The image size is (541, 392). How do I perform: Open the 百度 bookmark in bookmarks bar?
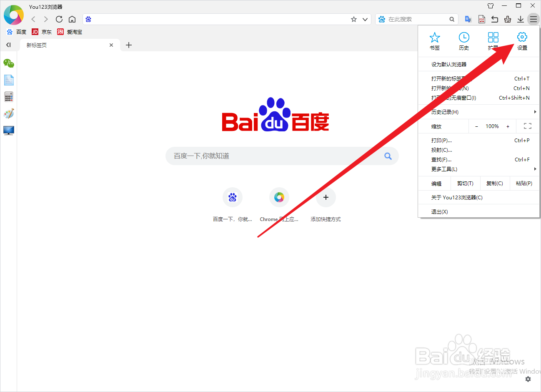pyautogui.click(x=17, y=32)
